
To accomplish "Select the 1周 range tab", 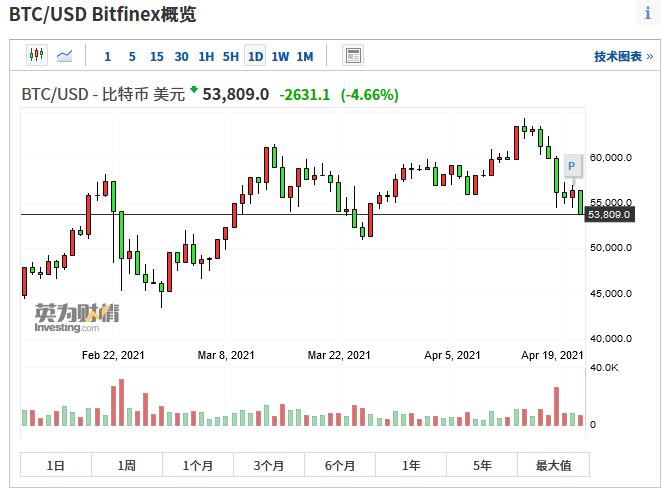I will (126, 465).
